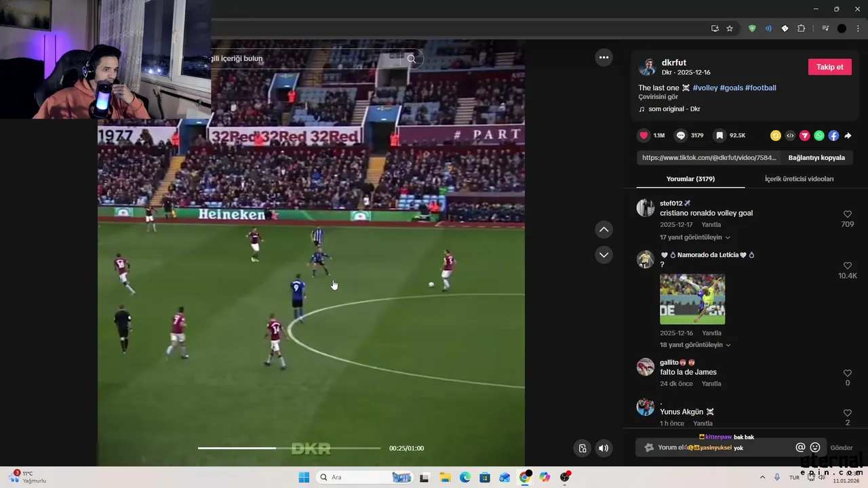The height and width of the screenshot is (488, 868).
Task: Share video to WhatsApp
Action: pyautogui.click(x=819, y=136)
